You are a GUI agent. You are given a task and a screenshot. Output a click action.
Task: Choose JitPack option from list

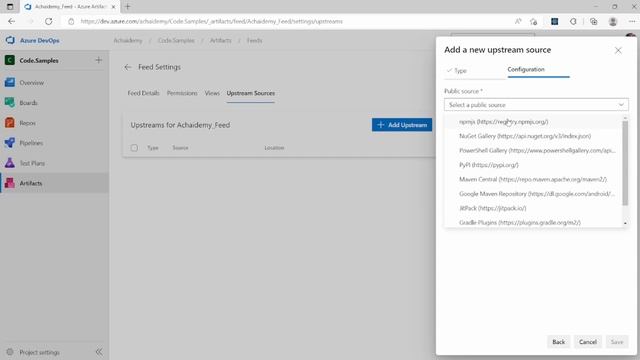coord(533,208)
